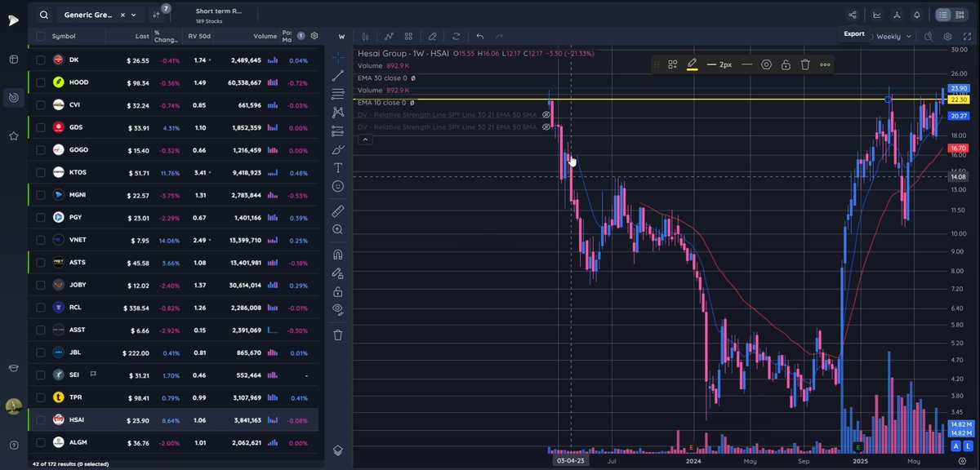Redo the last chart action
Viewport: 980px width, 470px height.
[x=499, y=36]
